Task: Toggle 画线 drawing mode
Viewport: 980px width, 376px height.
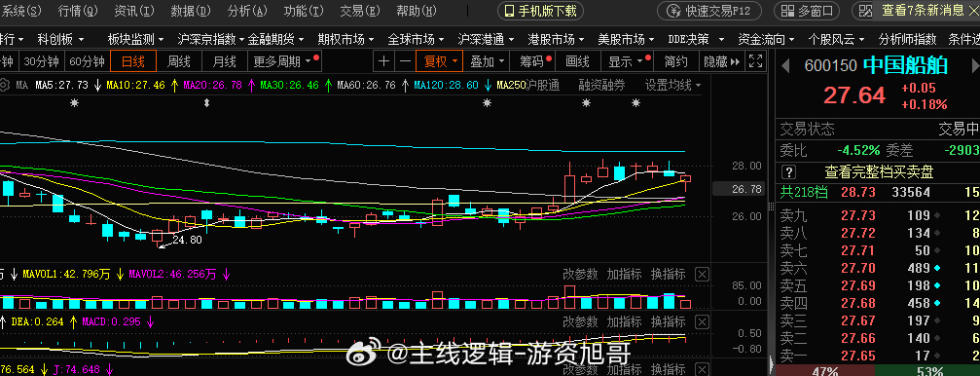Action: 577,62
